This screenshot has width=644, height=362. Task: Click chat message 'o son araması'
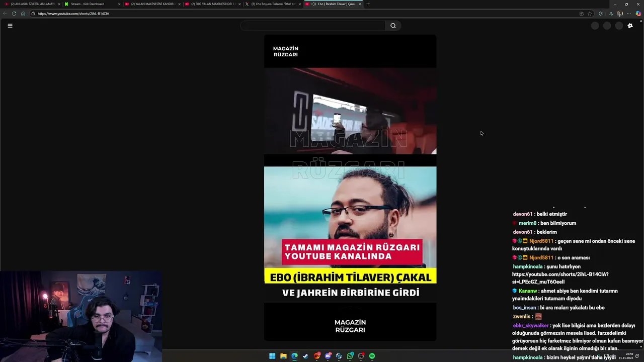pos(573,258)
